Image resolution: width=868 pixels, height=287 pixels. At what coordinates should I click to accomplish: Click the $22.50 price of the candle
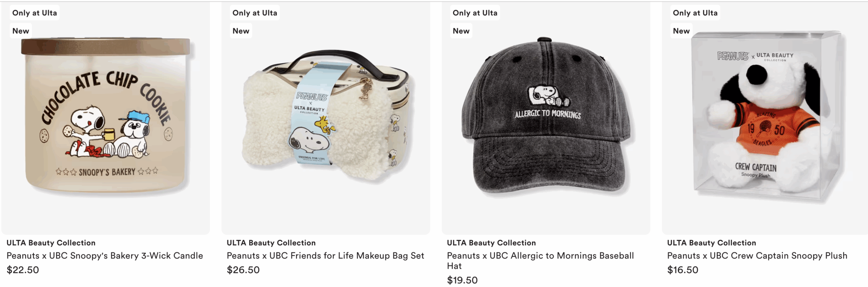[23, 270]
